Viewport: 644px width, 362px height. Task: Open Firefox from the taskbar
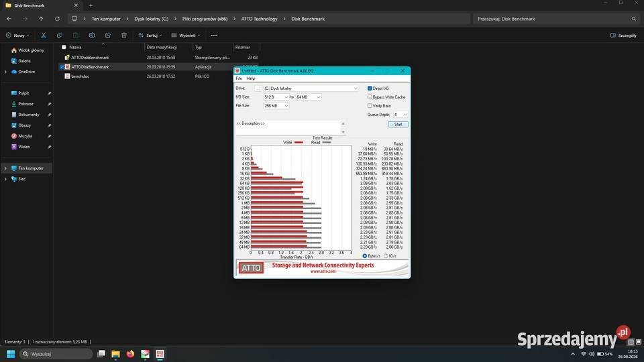131,354
